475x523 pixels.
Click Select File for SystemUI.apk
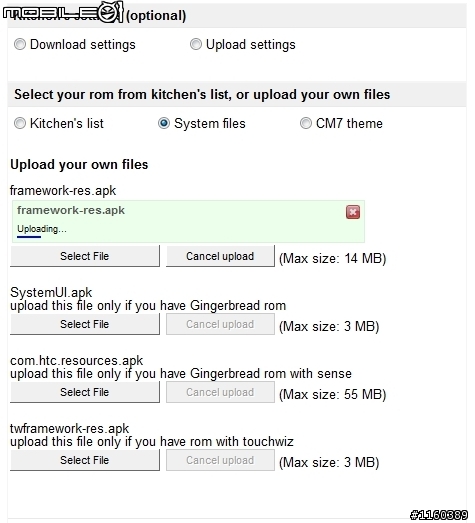point(85,324)
